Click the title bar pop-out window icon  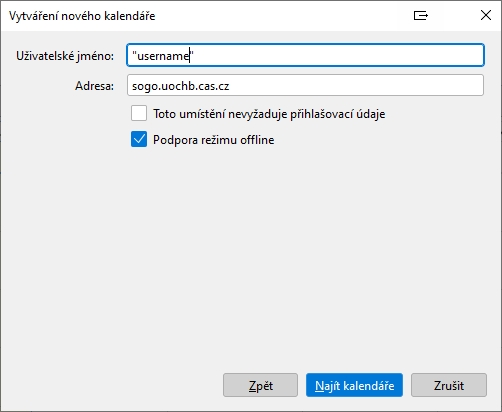pyautogui.click(x=421, y=15)
